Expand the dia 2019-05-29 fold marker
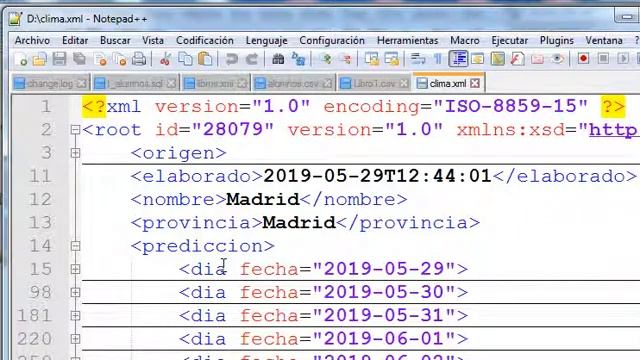Image resolution: width=640 pixels, height=360 pixels. click(75, 269)
